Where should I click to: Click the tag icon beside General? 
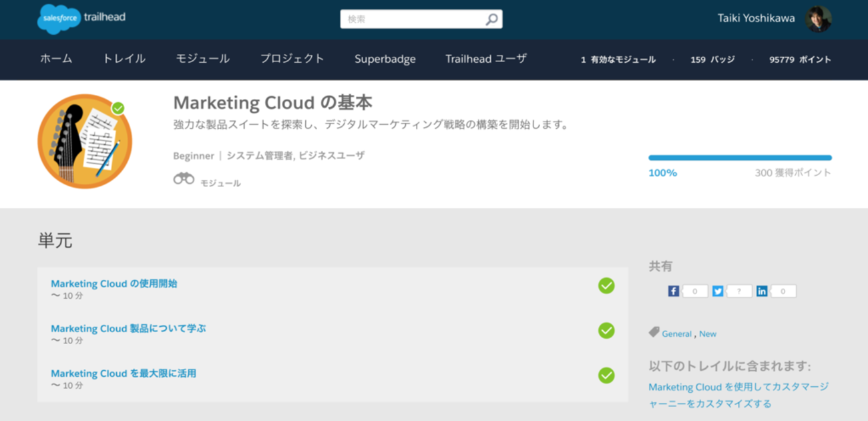click(x=654, y=332)
